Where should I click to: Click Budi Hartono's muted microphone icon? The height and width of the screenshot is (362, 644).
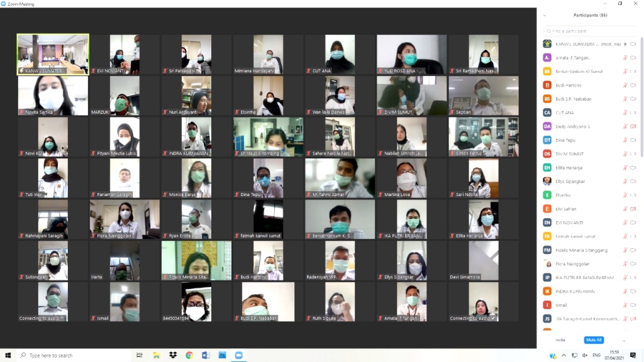[625, 85]
